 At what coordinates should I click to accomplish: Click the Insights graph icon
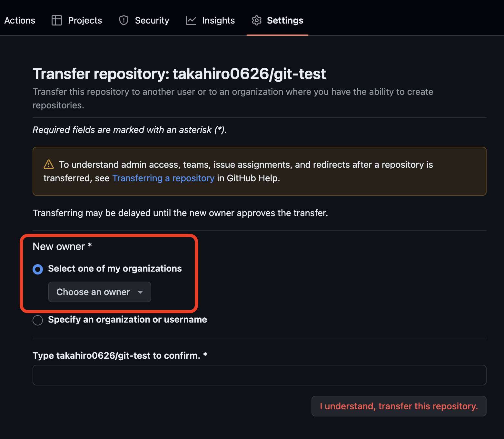pyautogui.click(x=191, y=20)
